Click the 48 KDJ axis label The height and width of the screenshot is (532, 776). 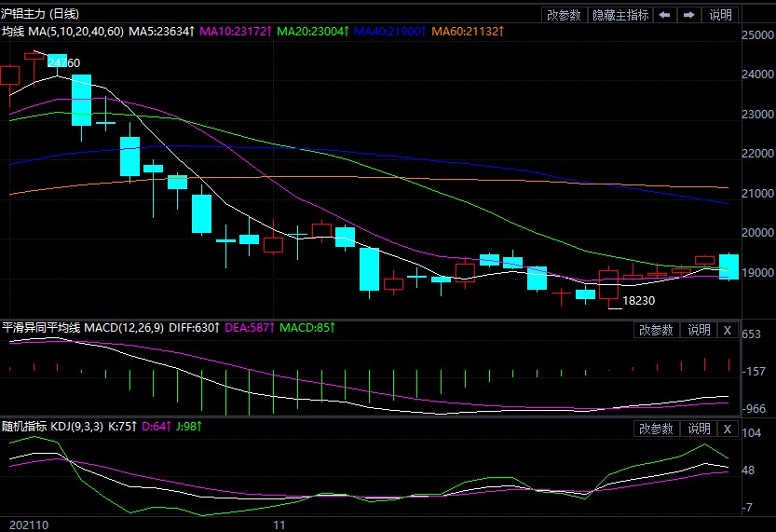[x=748, y=471]
